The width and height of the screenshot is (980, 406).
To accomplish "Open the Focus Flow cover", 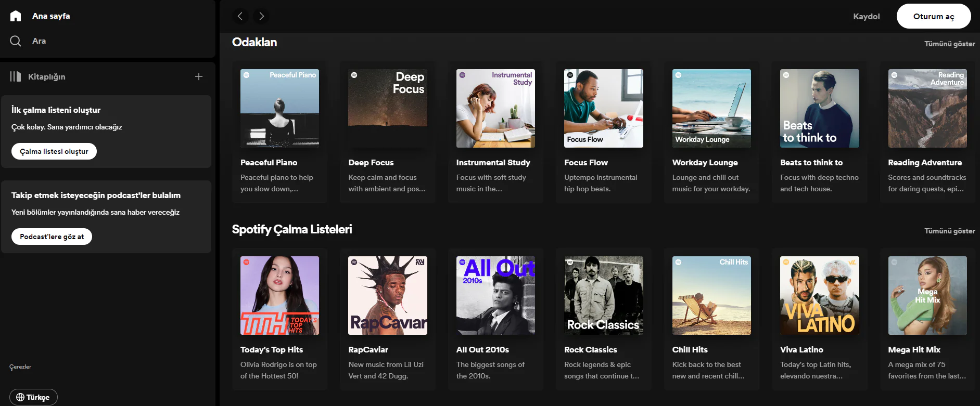I will tap(604, 108).
